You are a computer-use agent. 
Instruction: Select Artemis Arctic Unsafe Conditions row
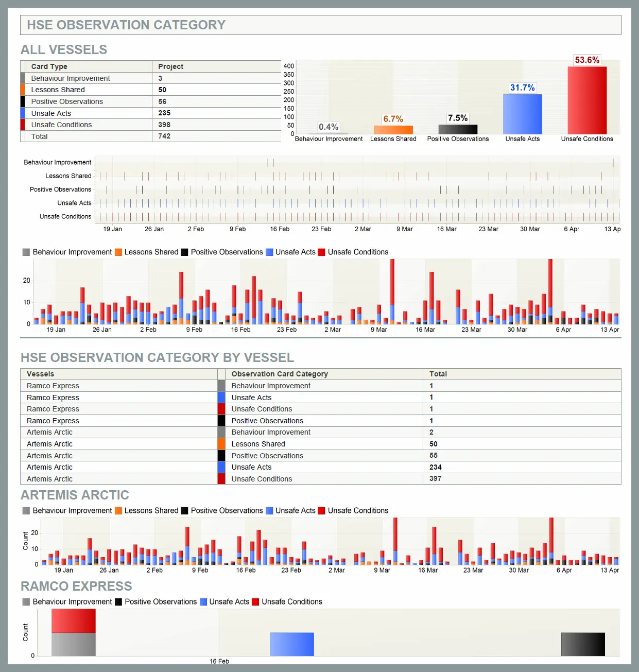[x=320, y=479]
